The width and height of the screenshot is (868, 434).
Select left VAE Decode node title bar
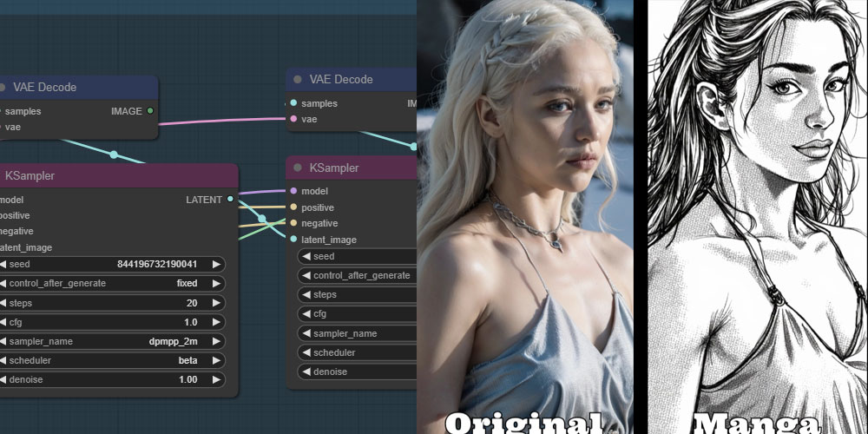pyautogui.click(x=79, y=88)
